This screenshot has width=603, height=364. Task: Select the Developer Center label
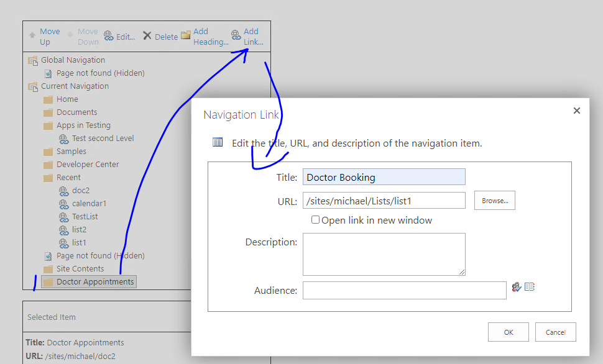point(88,165)
